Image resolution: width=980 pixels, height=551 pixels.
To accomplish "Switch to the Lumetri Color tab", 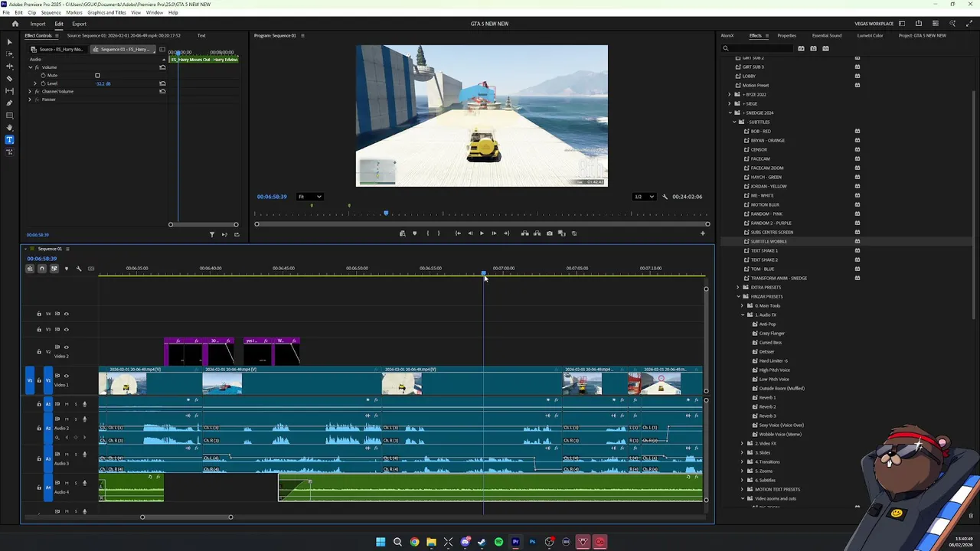I will pyautogui.click(x=870, y=36).
